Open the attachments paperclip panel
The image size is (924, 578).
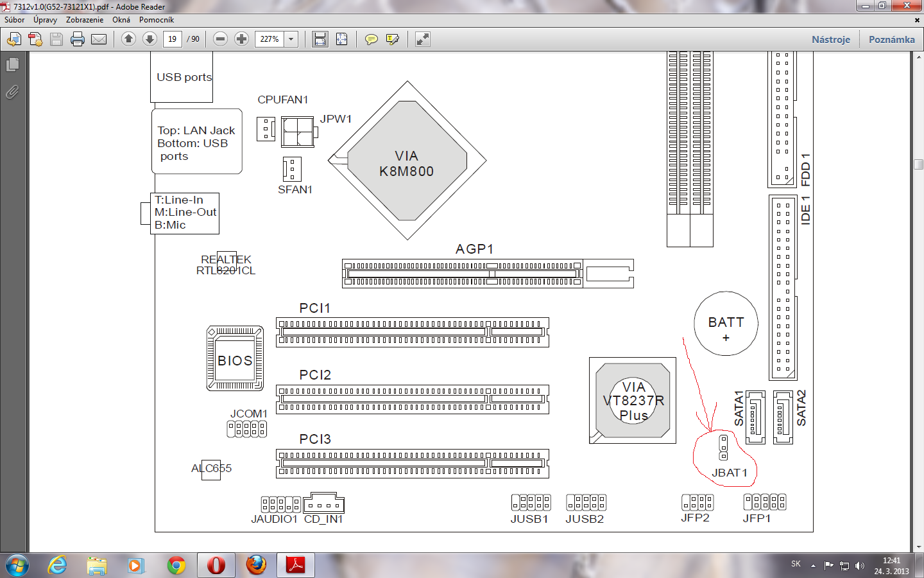12,92
